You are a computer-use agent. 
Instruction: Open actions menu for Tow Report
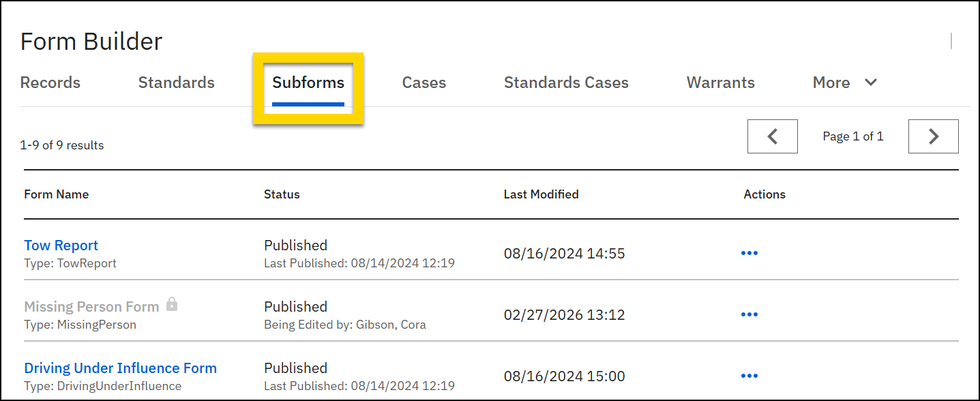(x=749, y=253)
